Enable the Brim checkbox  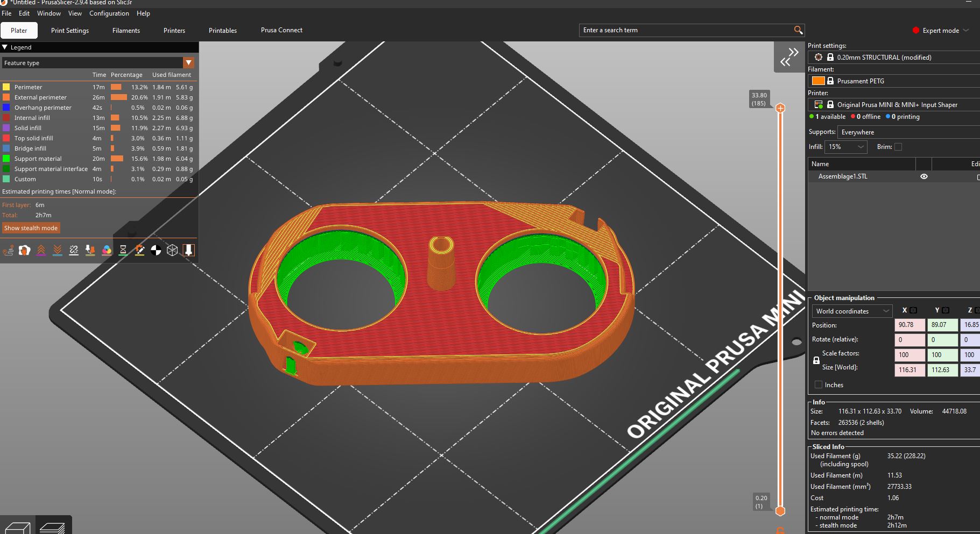pyautogui.click(x=898, y=147)
